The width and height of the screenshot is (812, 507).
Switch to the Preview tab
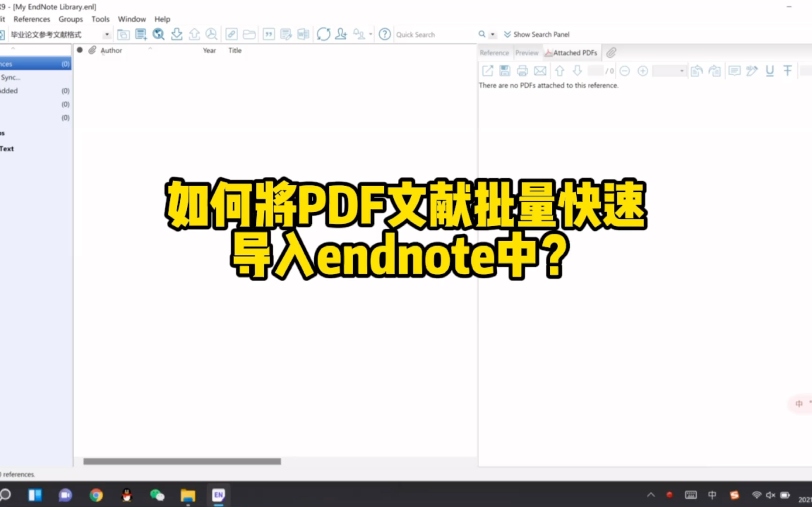[x=527, y=53]
